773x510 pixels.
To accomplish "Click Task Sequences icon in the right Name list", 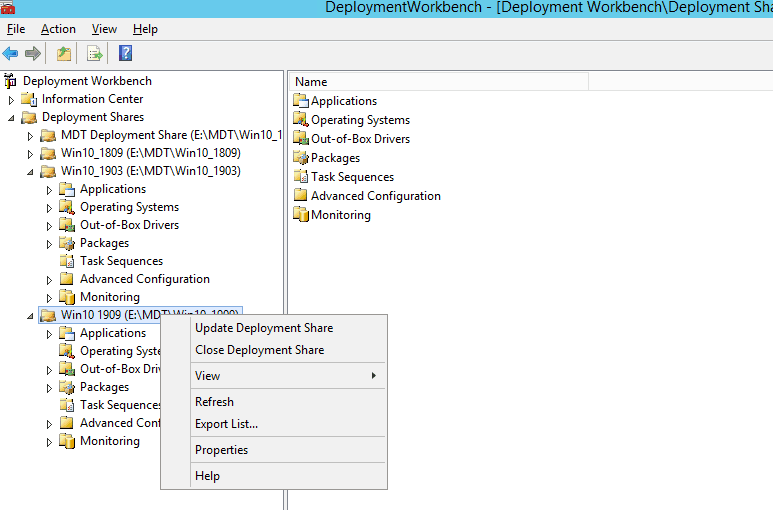I will pyautogui.click(x=301, y=176).
